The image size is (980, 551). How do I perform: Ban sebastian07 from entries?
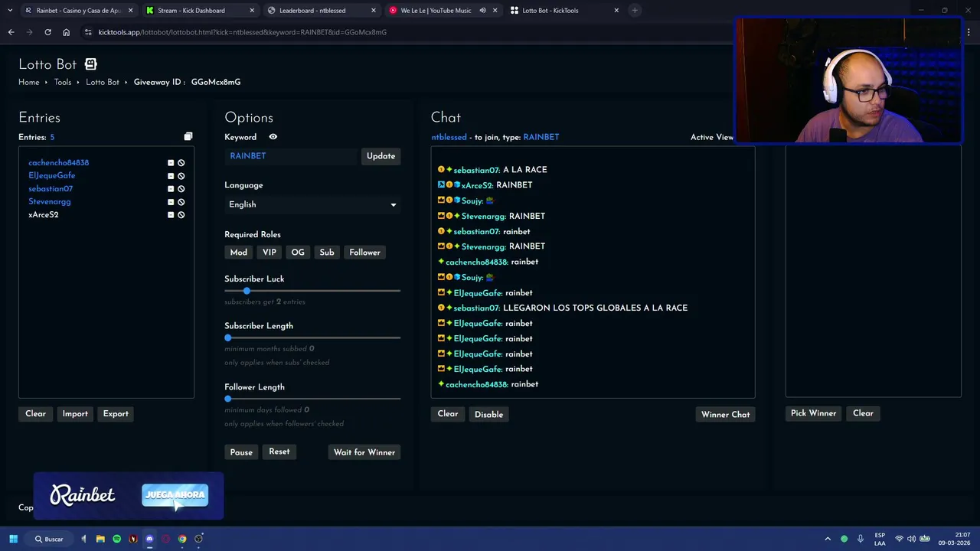coord(181,189)
